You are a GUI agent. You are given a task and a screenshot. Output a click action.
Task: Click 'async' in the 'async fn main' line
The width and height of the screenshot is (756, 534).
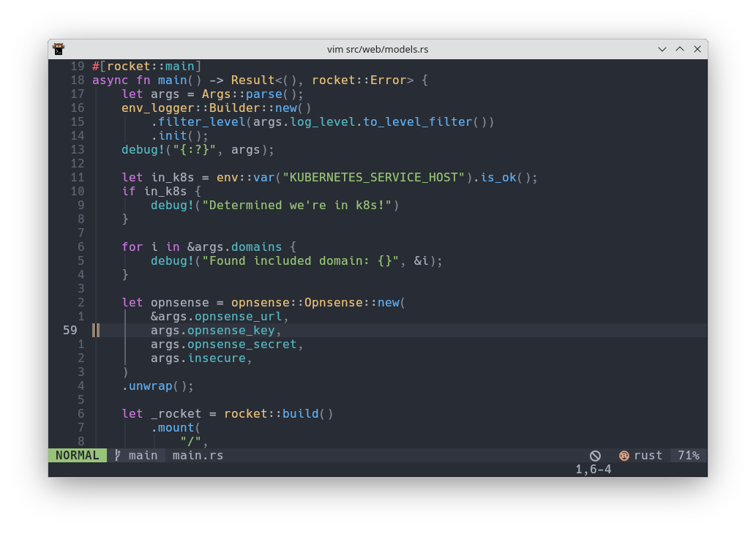110,80
